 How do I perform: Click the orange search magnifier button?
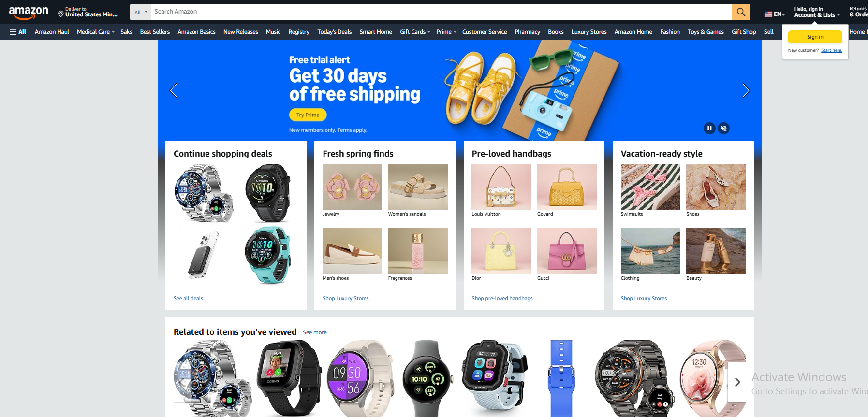741,12
